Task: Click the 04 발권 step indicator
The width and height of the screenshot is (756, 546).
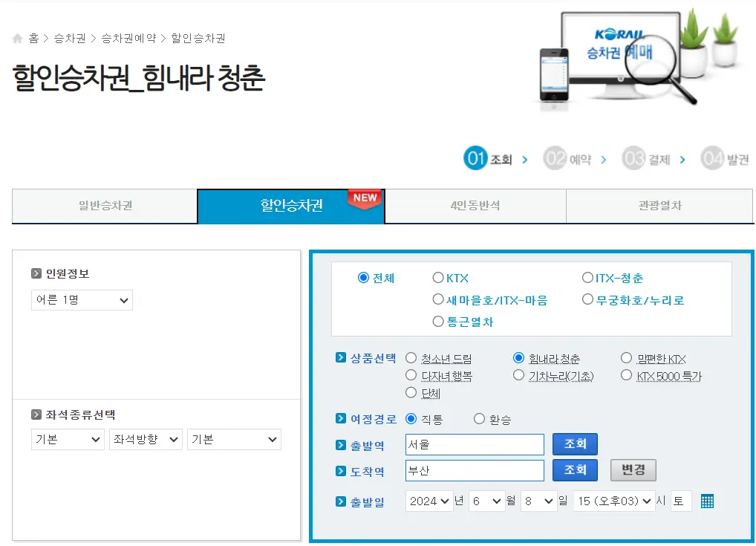Action: click(725, 158)
